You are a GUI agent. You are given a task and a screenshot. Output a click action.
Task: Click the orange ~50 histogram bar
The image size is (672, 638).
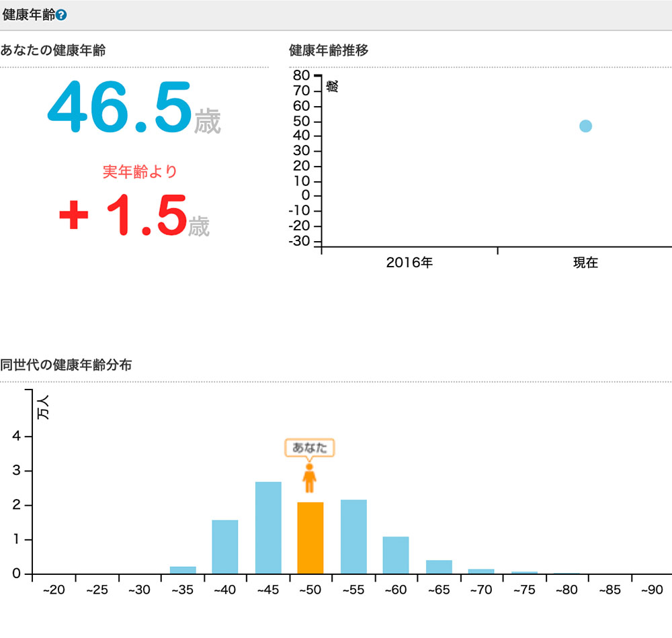pyautogui.click(x=310, y=538)
